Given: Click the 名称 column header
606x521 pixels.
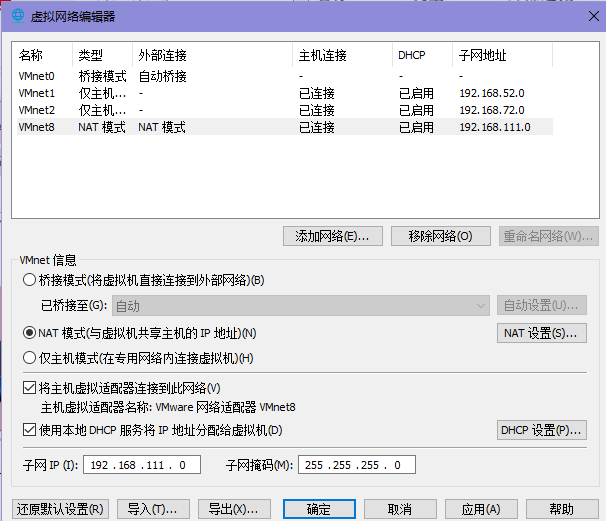Looking at the screenshot, I should point(43,55).
